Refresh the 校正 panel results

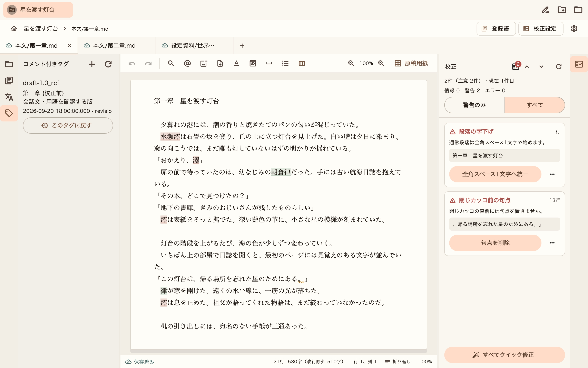(559, 67)
